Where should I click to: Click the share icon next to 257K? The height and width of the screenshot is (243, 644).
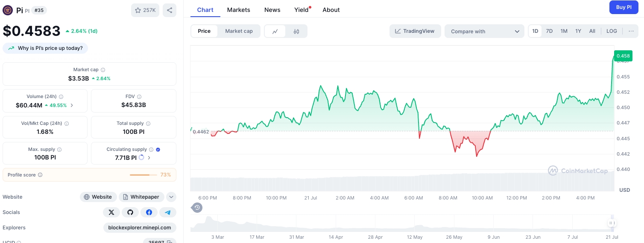170,10
